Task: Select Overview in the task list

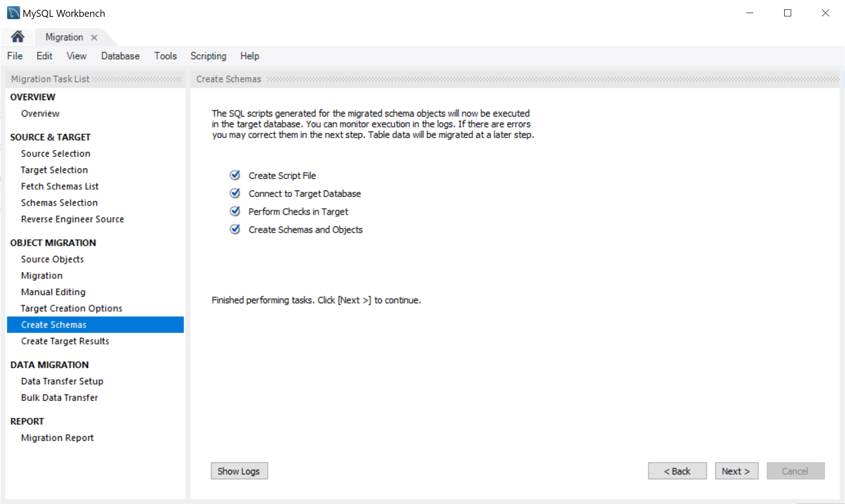Action: (40, 113)
